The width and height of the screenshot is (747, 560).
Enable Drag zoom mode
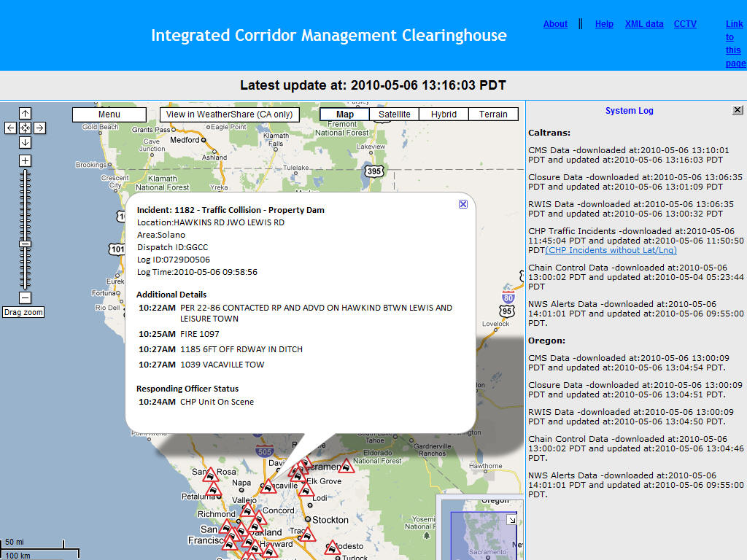(x=23, y=312)
